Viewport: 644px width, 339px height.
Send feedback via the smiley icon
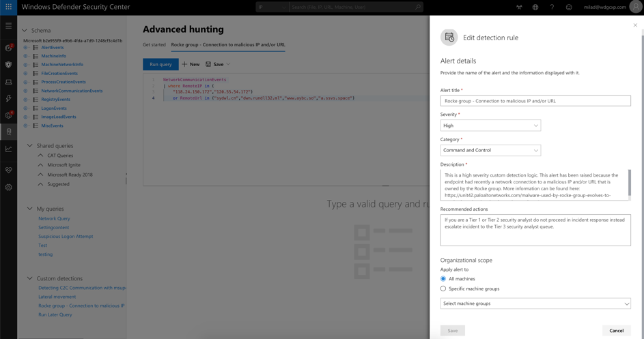569,7
